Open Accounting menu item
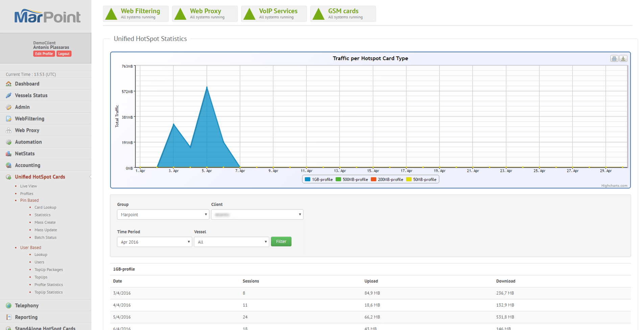644x330 pixels. coord(27,165)
